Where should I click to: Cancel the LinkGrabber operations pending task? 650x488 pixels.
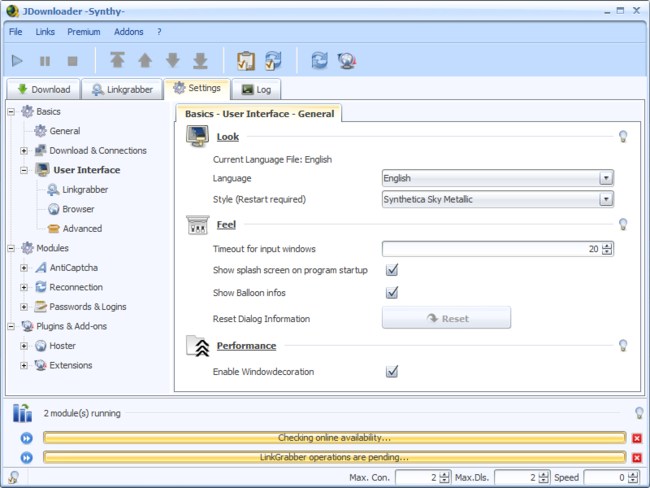point(637,458)
